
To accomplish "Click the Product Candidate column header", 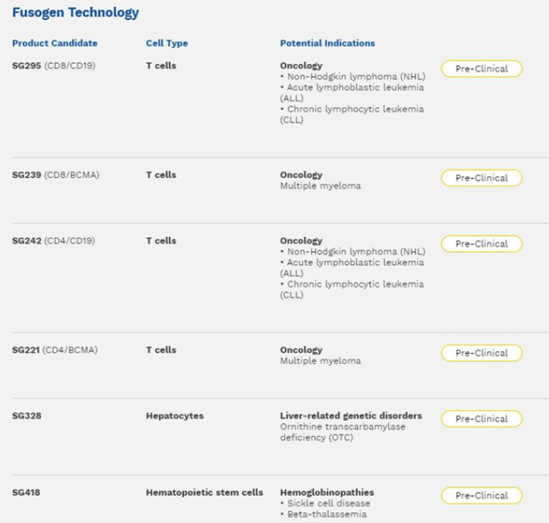I will (x=55, y=43).
